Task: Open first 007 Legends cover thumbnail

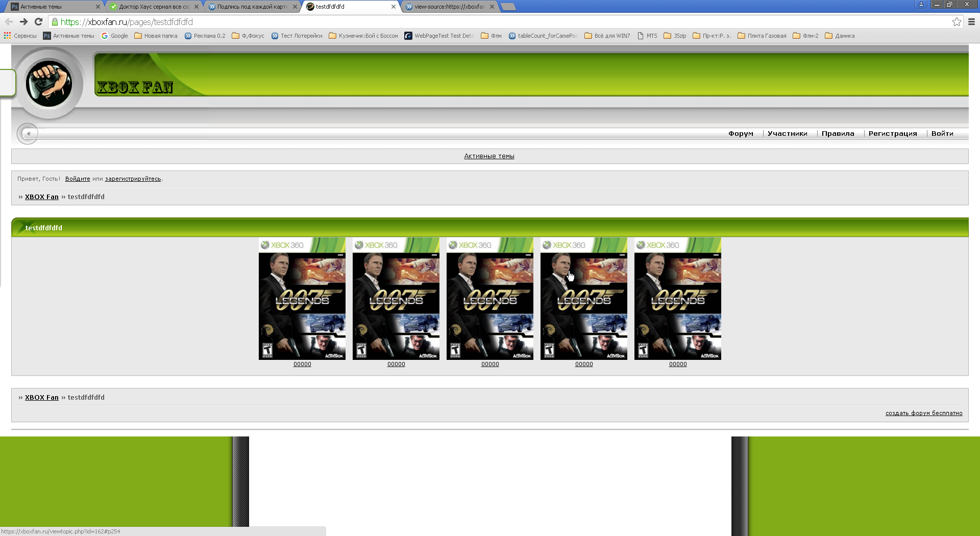Action: pyautogui.click(x=302, y=299)
